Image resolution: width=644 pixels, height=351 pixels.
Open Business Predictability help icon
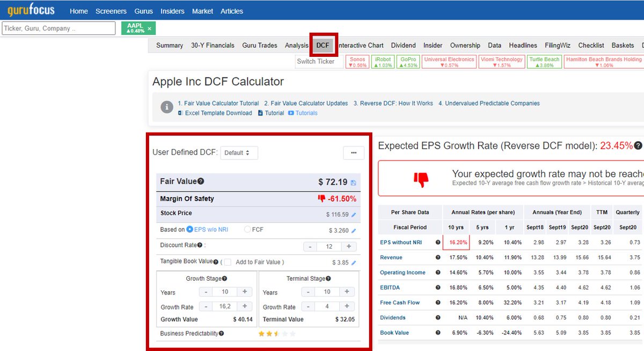pos(221,333)
